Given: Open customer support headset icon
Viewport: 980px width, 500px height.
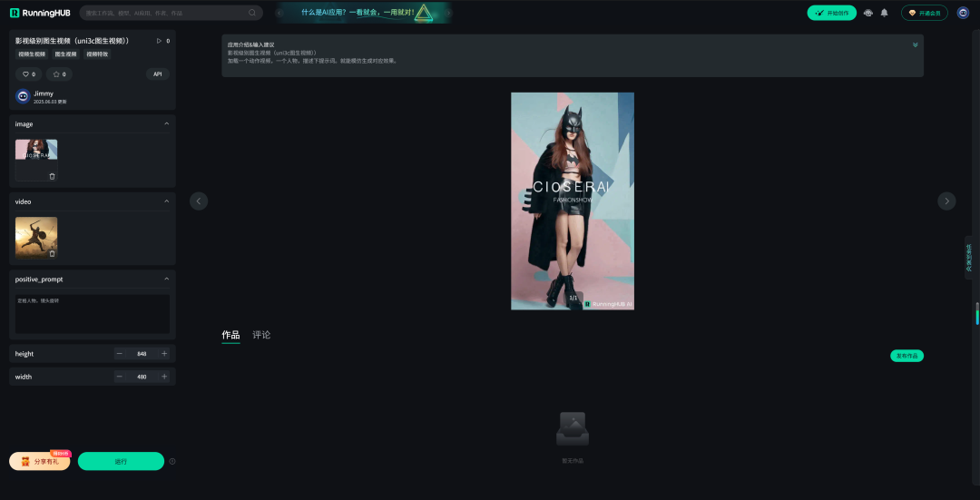Looking at the screenshot, I should [x=868, y=13].
